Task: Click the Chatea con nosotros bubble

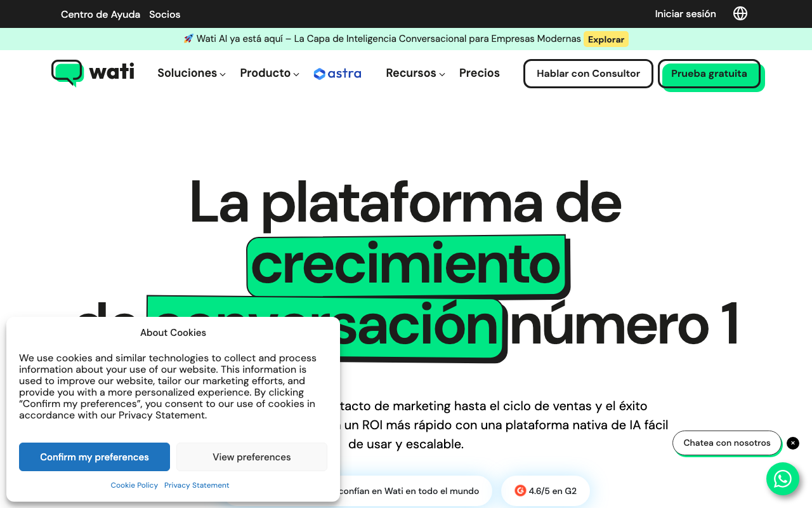Action: click(x=727, y=443)
